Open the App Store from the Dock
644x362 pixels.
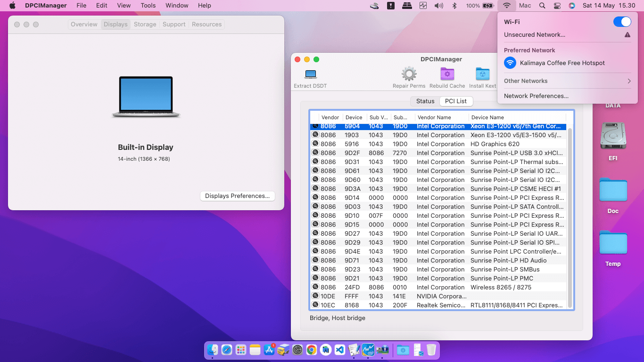269,350
